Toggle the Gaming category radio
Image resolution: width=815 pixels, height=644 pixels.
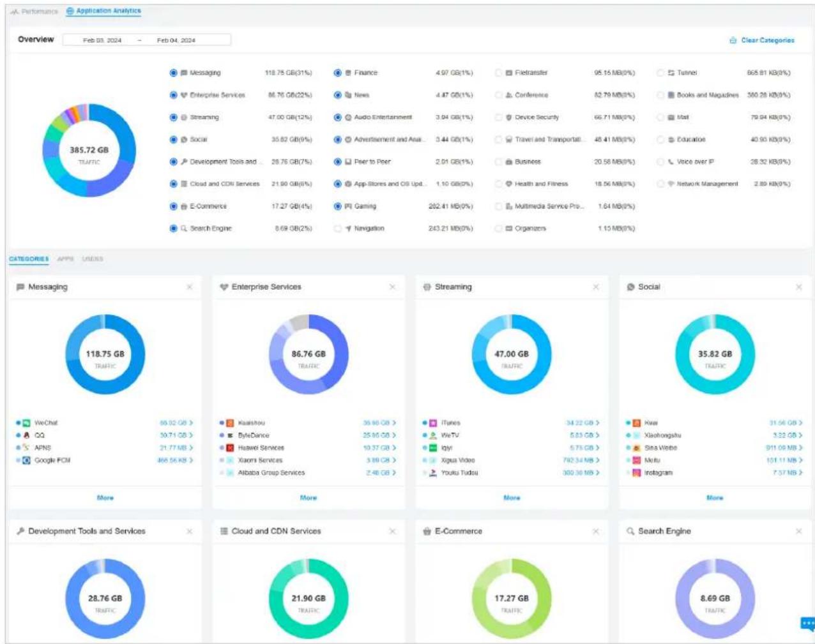pyautogui.click(x=338, y=206)
